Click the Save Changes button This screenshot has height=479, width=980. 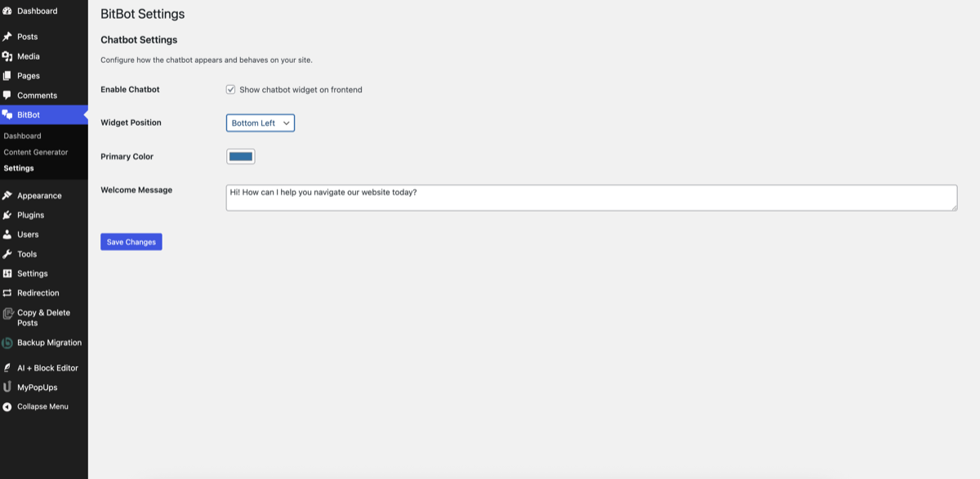[131, 241]
